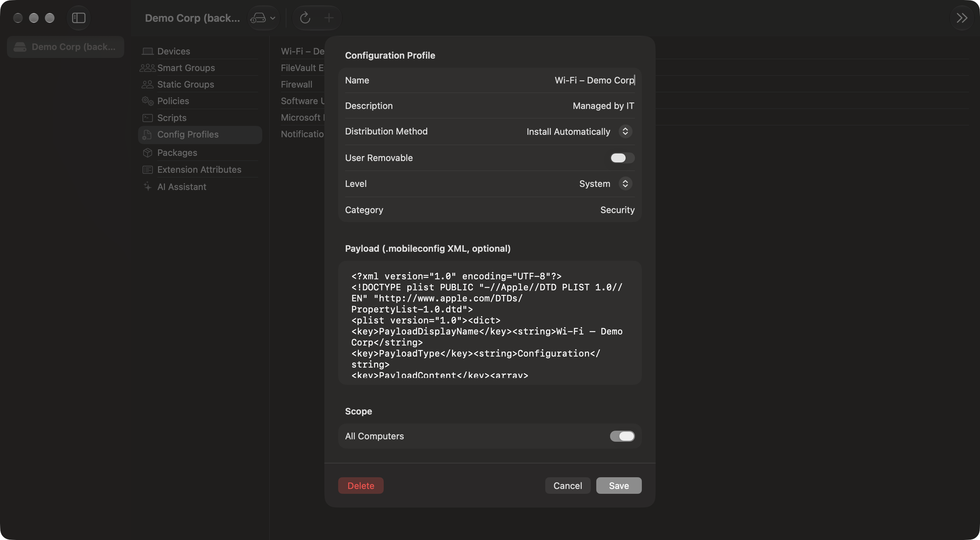
Task: Open Packages section
Action: tap(200, 152)
